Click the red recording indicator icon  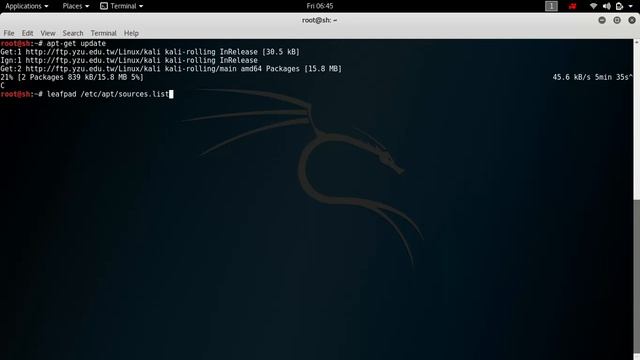click(x=573, y=6)
